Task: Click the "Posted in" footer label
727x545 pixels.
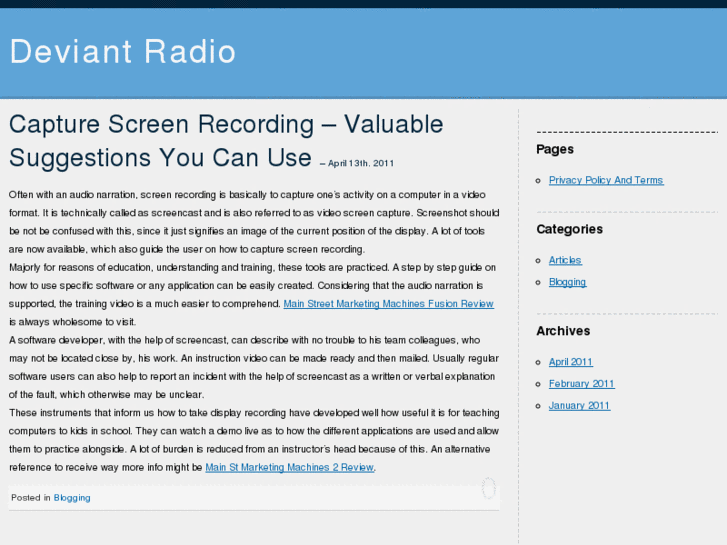Action: tap(31, 498)
